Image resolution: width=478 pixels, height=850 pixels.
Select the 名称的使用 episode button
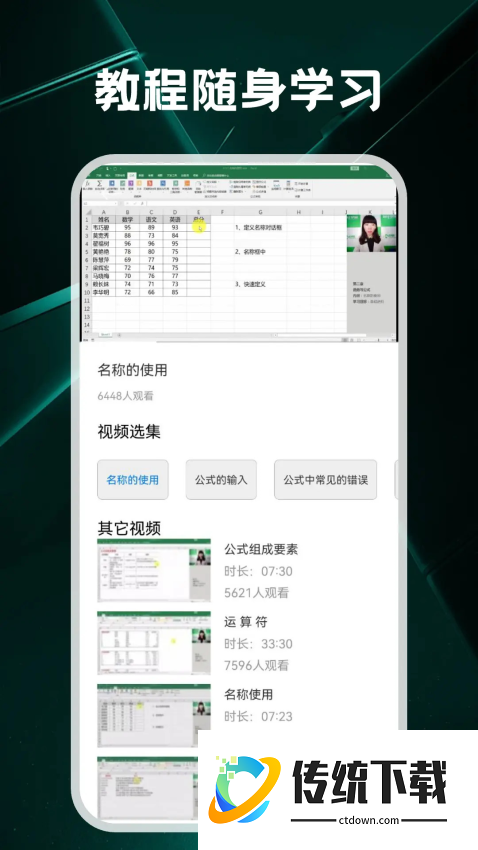(x=133, y=480)
